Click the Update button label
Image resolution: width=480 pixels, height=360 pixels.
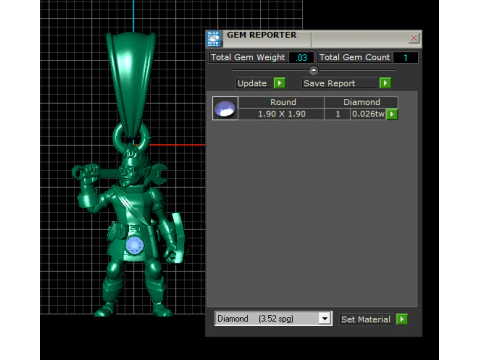click(x=252, y=83)
